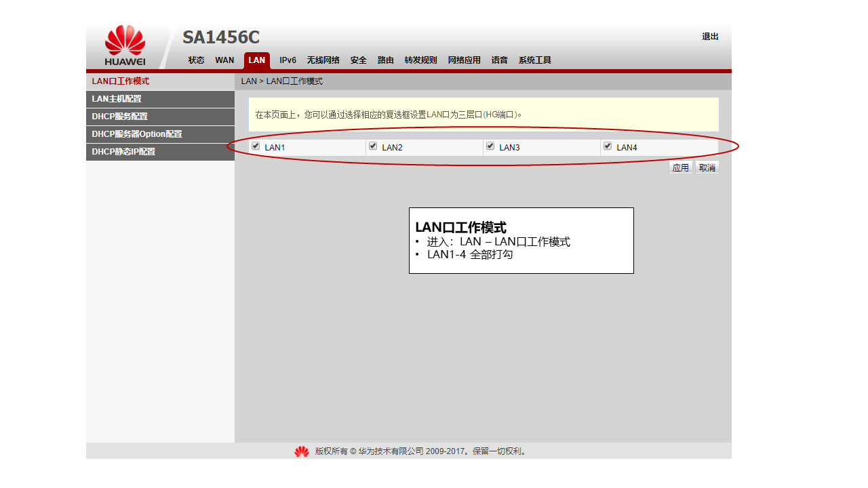Switch to the 路由 tab
Image resolution: width=868 pixels, height=488 pixels.
pos(385,60)
